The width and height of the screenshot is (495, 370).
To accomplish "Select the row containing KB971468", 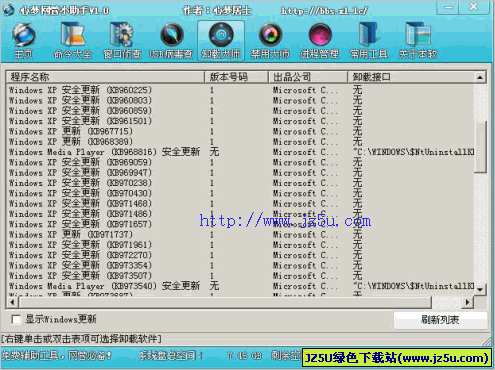I will [240, 204].
